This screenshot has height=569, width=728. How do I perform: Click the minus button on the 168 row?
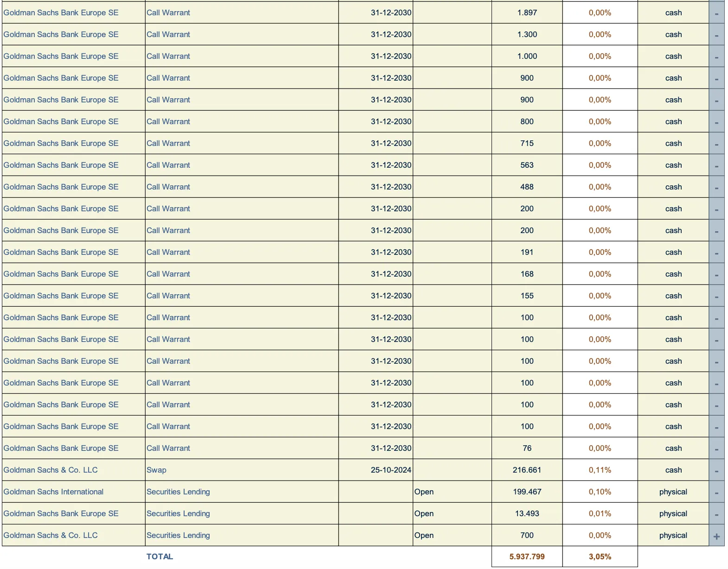pyautogui.click(x=716, y=274)
